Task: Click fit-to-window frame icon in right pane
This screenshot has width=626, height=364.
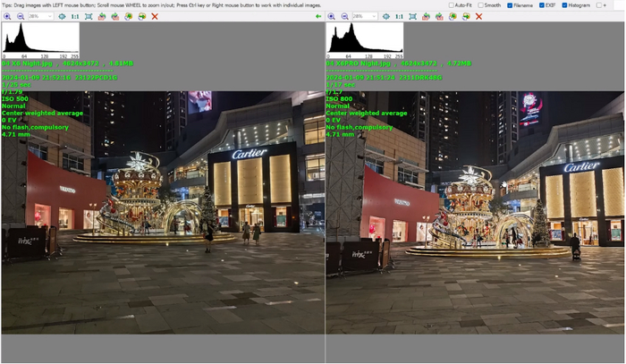Action: [412, 16]
